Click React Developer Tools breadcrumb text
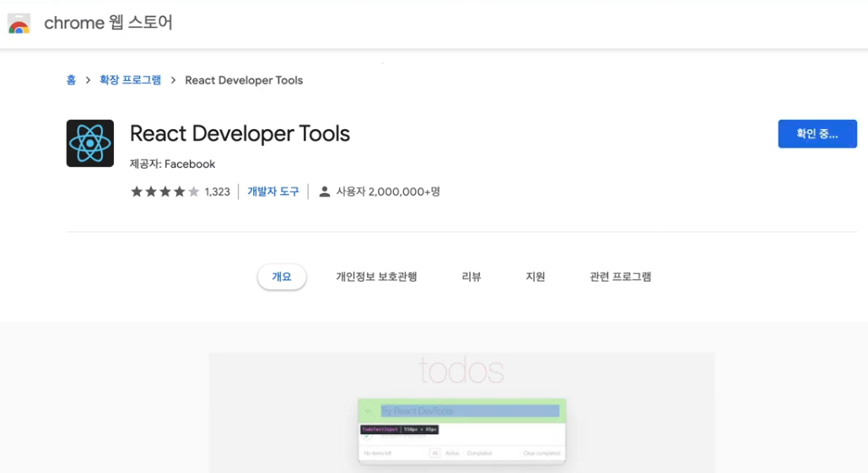 coord(244,80)
